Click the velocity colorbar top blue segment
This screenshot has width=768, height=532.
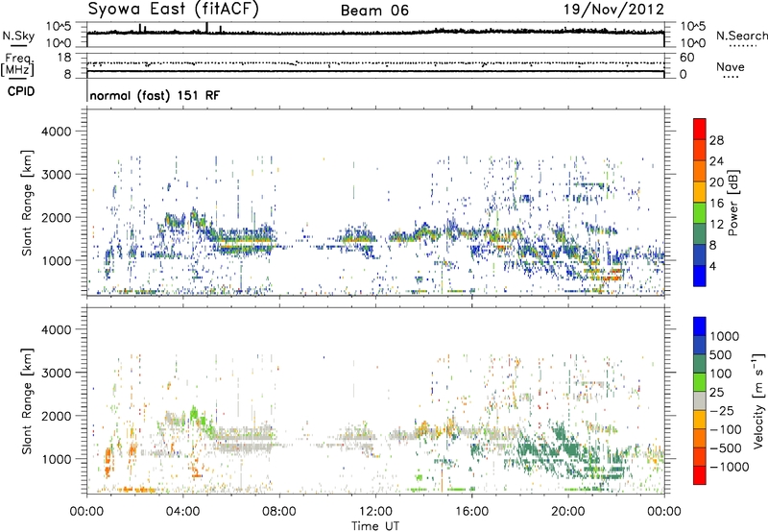pos(700,326)
